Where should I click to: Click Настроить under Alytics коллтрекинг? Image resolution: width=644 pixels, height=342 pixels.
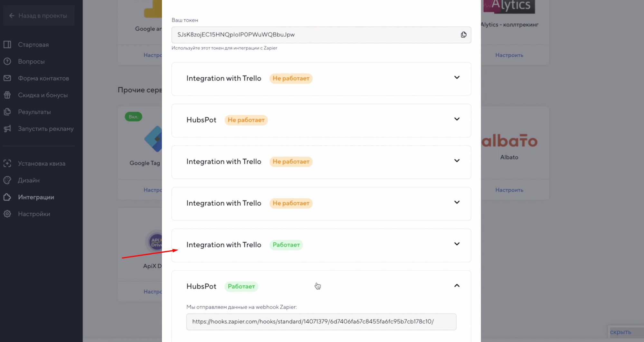509,55
